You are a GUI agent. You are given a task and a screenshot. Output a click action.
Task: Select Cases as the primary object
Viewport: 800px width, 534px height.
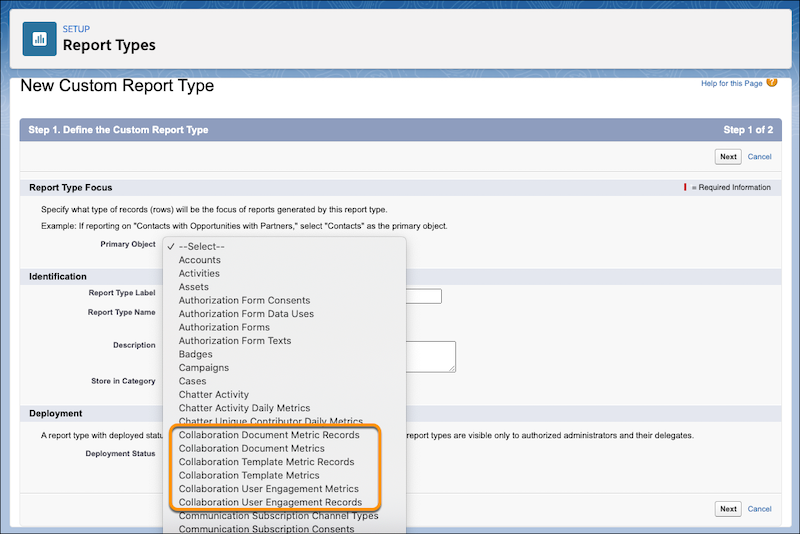pos(284,381)
